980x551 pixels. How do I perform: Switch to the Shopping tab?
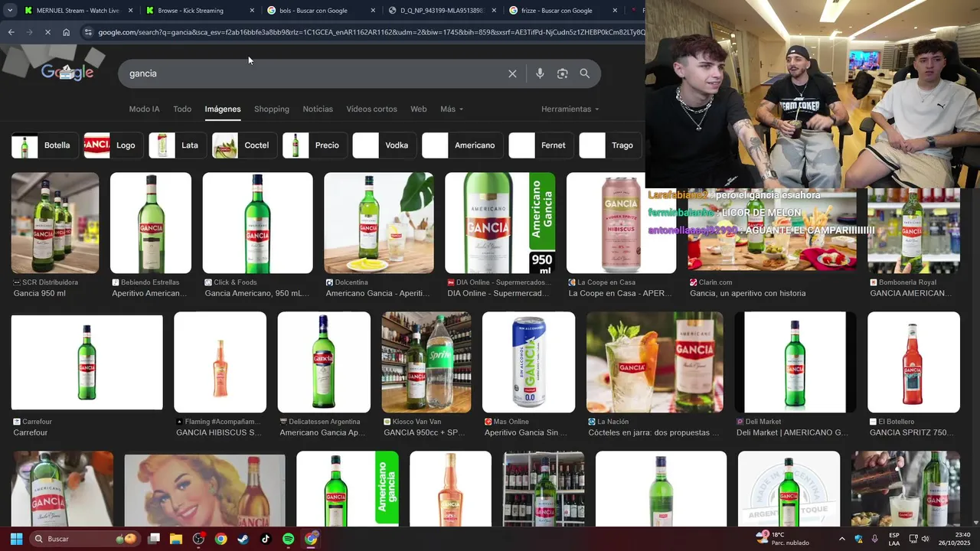pos(272,109)
